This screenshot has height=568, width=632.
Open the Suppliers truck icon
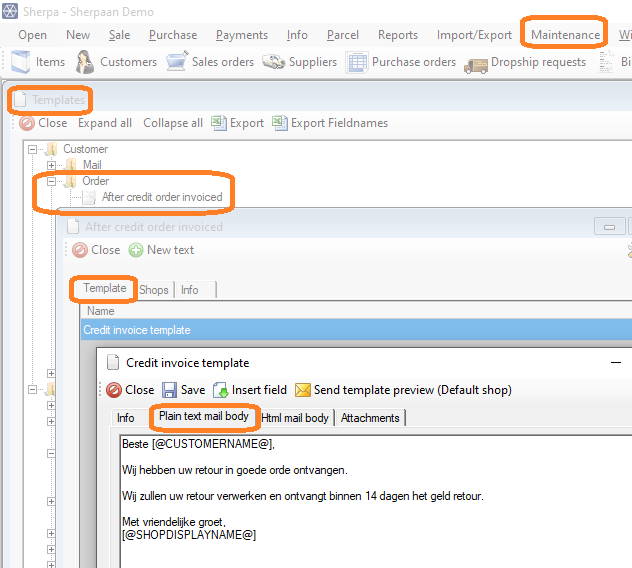point(274,62)
